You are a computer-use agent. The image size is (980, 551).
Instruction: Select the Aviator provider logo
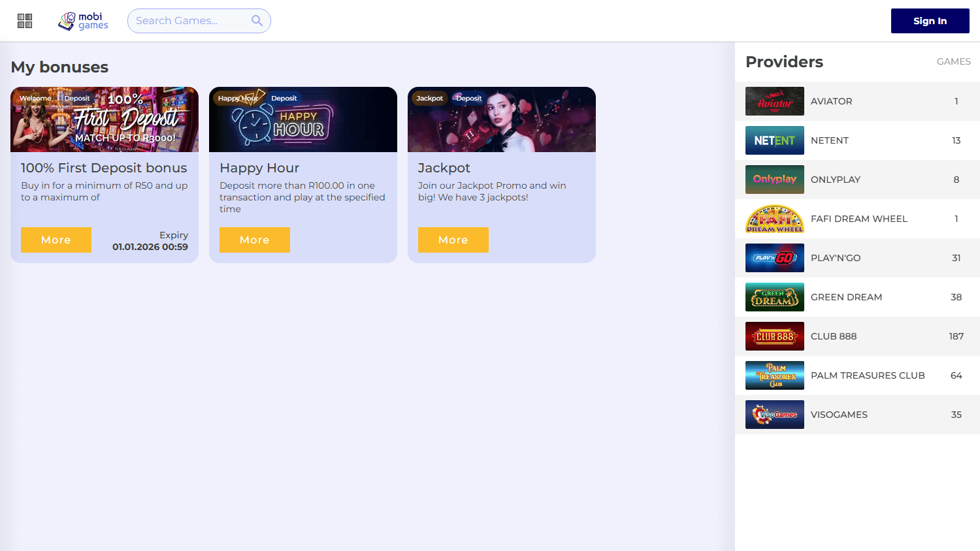tap(775, 101)
